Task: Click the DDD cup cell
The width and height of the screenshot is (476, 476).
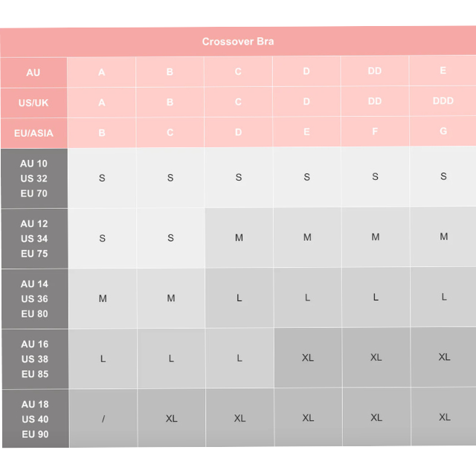Action: (443, 101)
